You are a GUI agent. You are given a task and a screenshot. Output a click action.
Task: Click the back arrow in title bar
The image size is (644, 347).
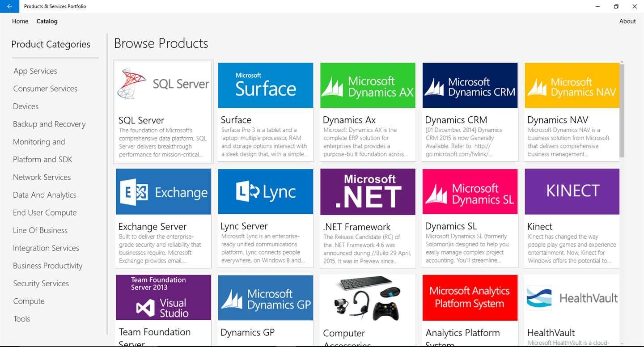coord(9,6)
